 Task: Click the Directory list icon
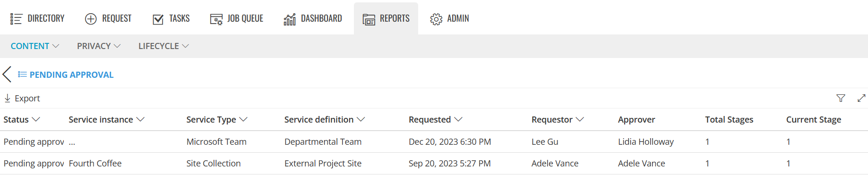[16, 19]
